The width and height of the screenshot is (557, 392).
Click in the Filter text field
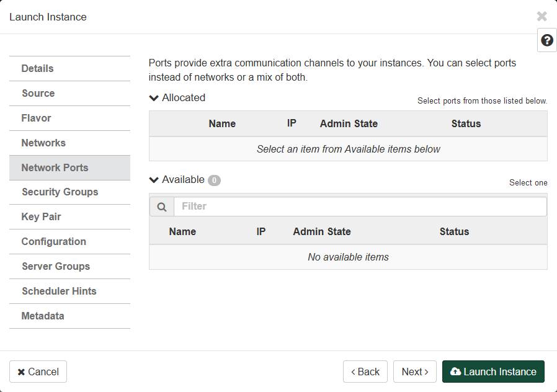pyautogui.click(x=360, y=207)
